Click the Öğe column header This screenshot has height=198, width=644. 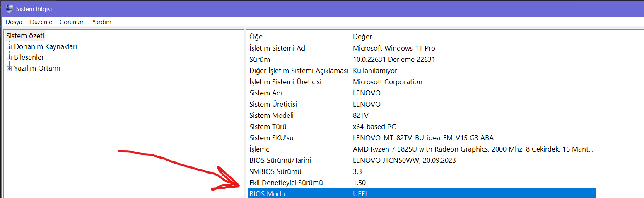298,37
